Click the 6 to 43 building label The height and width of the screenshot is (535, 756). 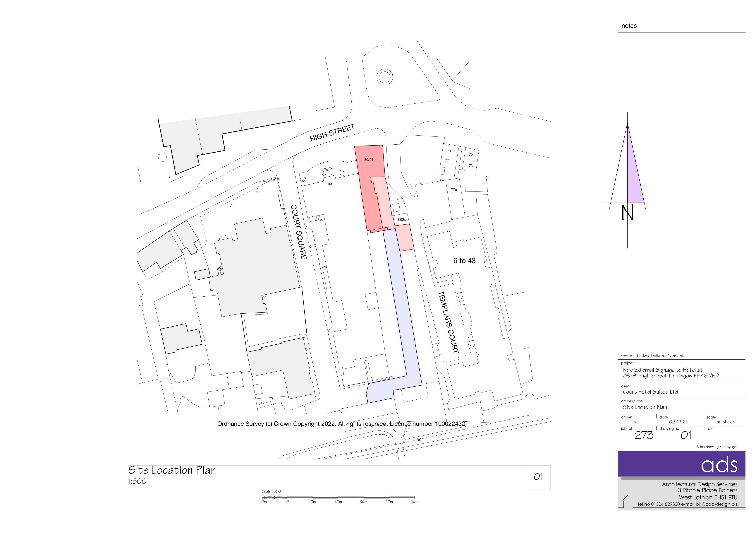(x=464, y=261)
